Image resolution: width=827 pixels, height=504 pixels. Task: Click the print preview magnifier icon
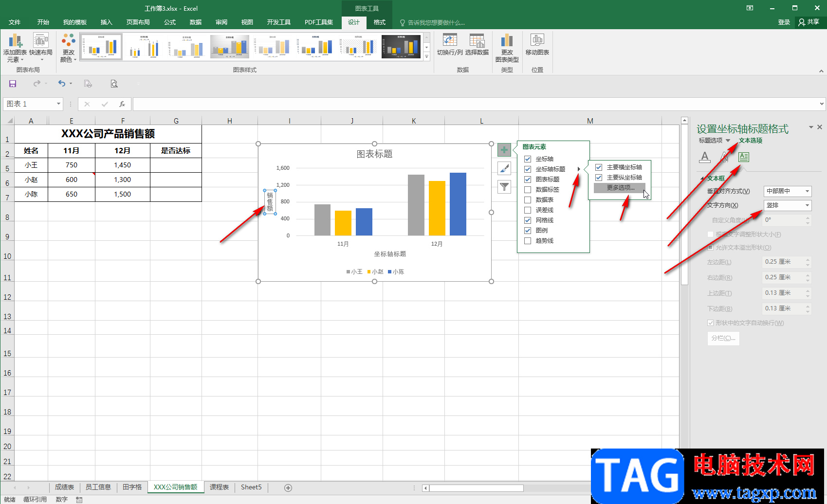[x=114, y=84]
